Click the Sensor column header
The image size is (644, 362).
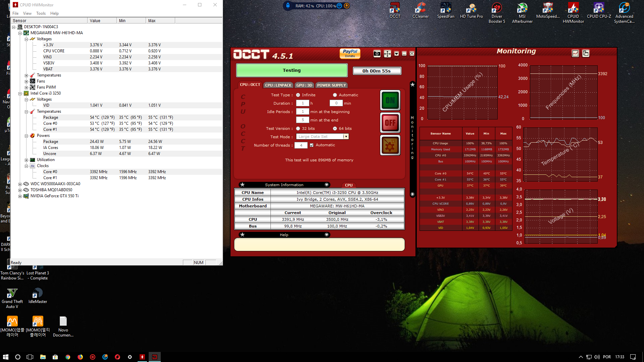49,21
